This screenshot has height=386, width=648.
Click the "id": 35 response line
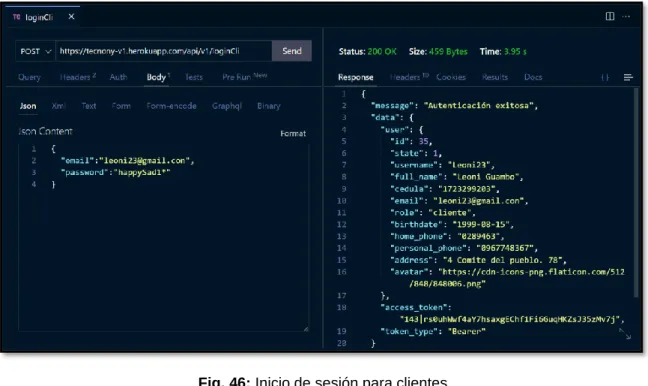coord(411,141)
